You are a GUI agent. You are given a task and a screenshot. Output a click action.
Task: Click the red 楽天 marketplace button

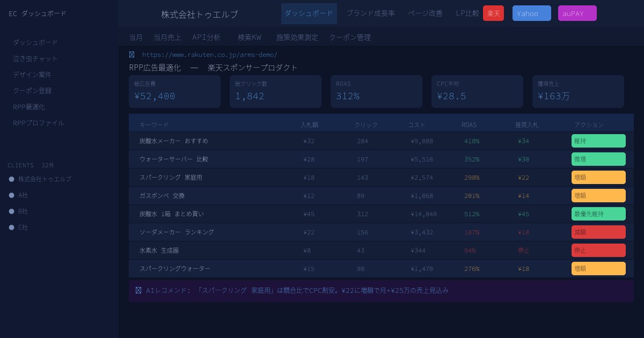click(x=493, y=13)
